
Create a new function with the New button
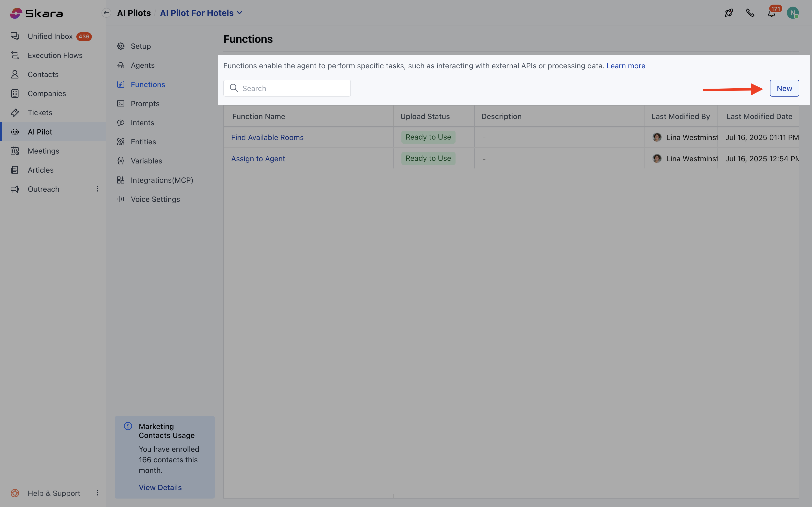(784, 88)
